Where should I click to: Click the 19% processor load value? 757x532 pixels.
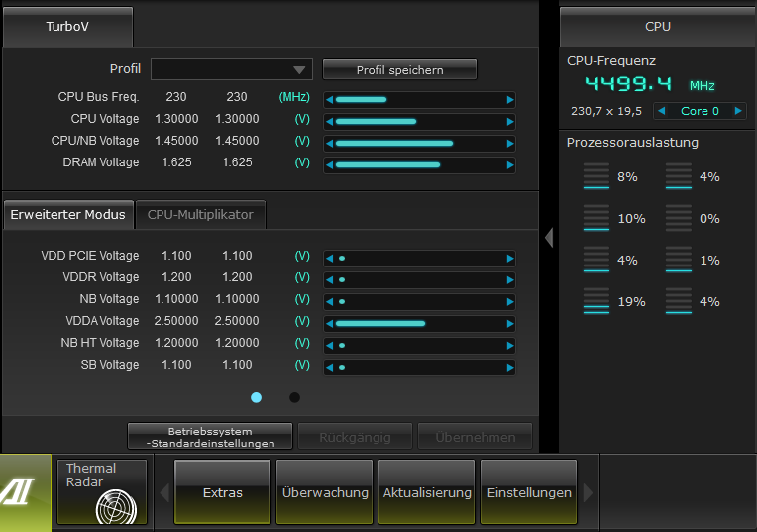(x=631, y=302)
